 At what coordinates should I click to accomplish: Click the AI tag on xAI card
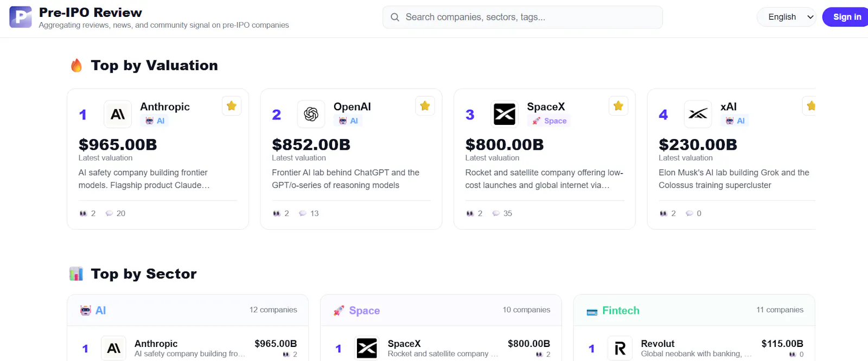pyautogui.click(x=735, y=121)
